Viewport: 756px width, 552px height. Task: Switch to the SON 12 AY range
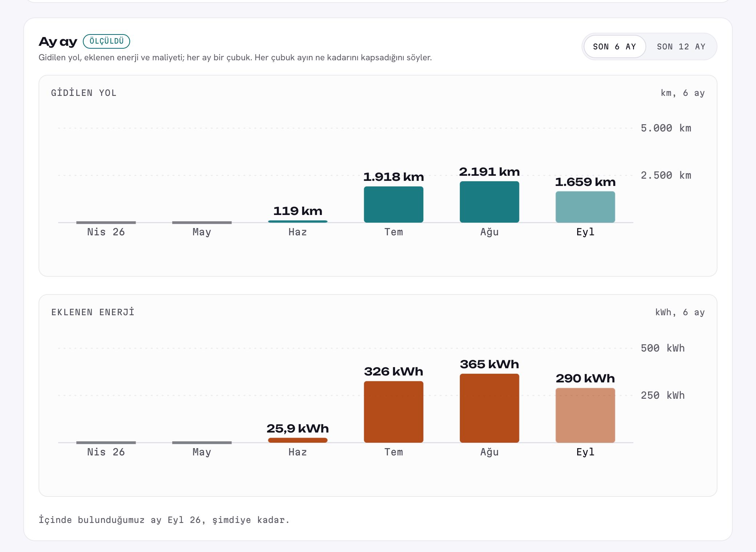click(x=681, y=46)
